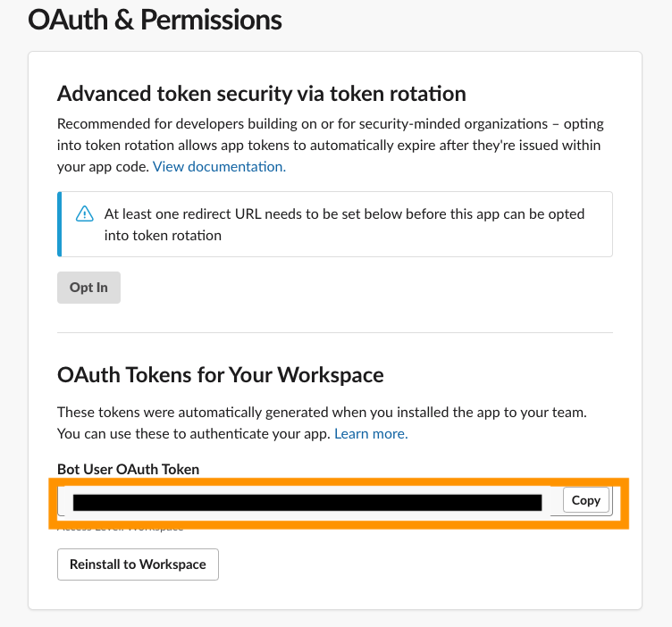This screenshot has width=672, height=627.
Task: Select the redacted Bot User OAuth Token field
Action: coord(307,502)
